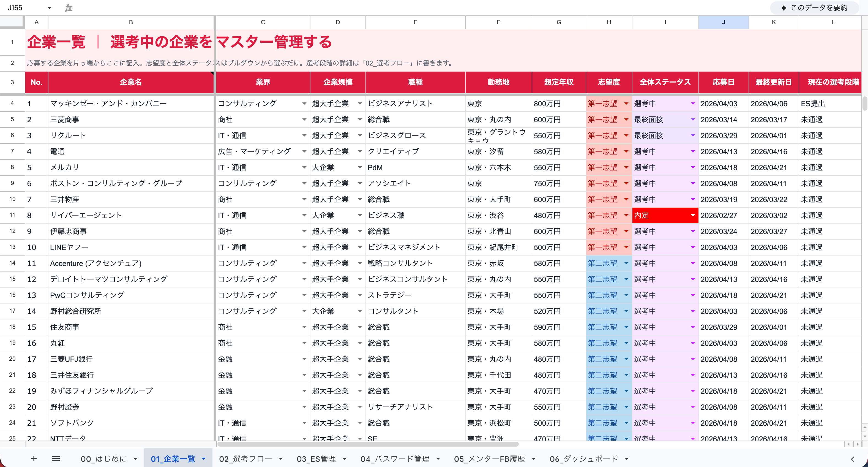This screenshot has height=467, width=868.
Task: Click the cell 'PdM'
Action: click(x=415, y=168)
